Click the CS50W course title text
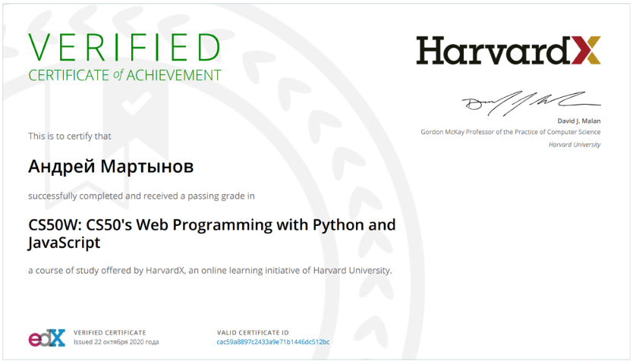The image size is (633, 364). tap(212, 234)
